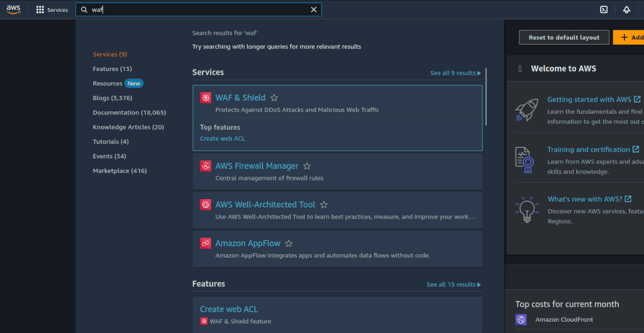Favorite AWS Well-Architected Tool with star

tap(324, 205)
